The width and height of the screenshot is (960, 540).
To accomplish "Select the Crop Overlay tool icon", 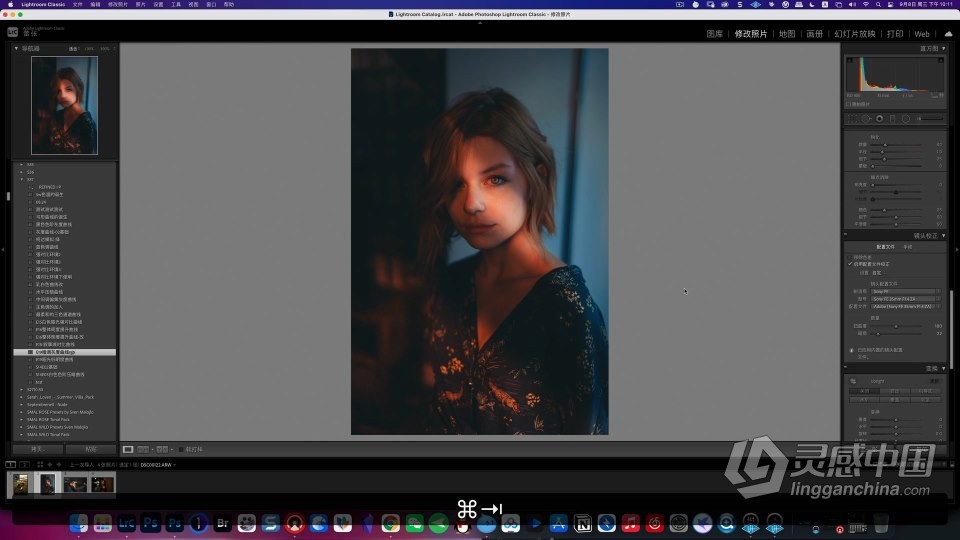I will coord(852,119).
